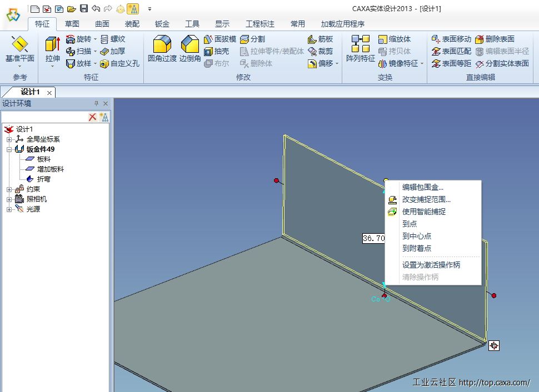Collapse the 钣金件49 tree node
This screenshot has width=539, height=392.
click(9, 149)
